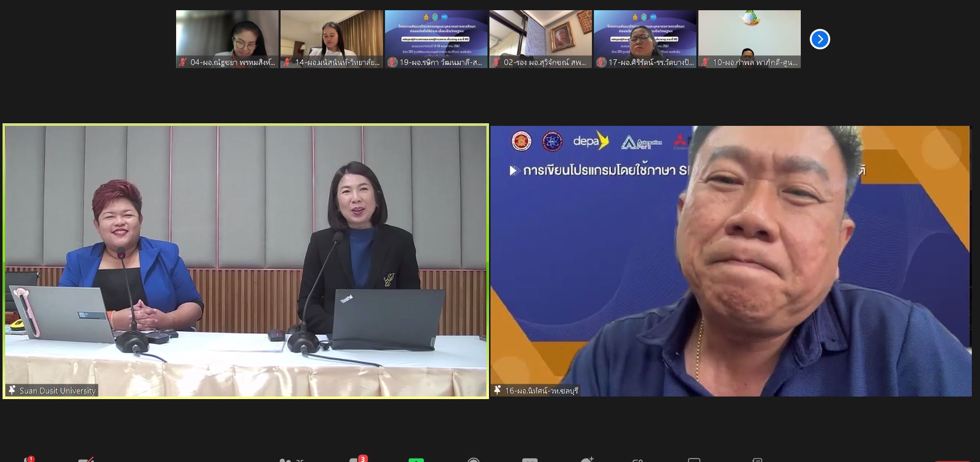Click pin icon beside Suan Dusit University label
Viewport: 980px width, 462px height.
coord(12,390)
